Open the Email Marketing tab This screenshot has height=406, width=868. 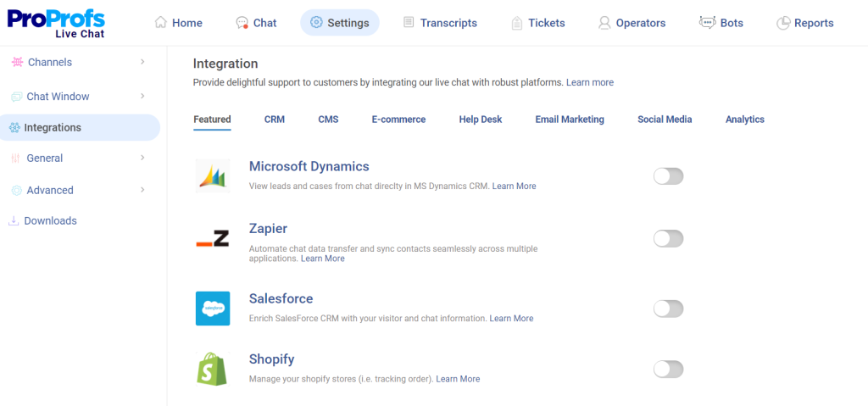[x=570, y=119]
